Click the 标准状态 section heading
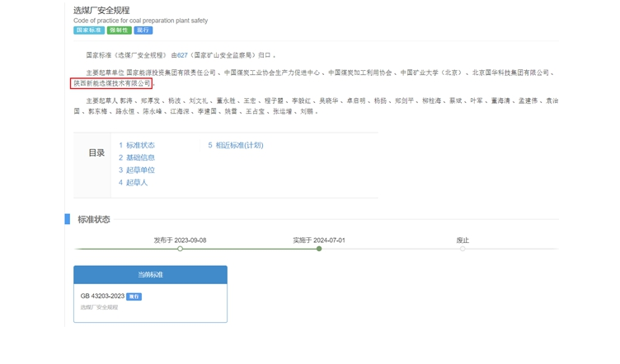Image resolution: width=620 pixels, height=364 pixels. pyautogui.click(x=94, y=219)
